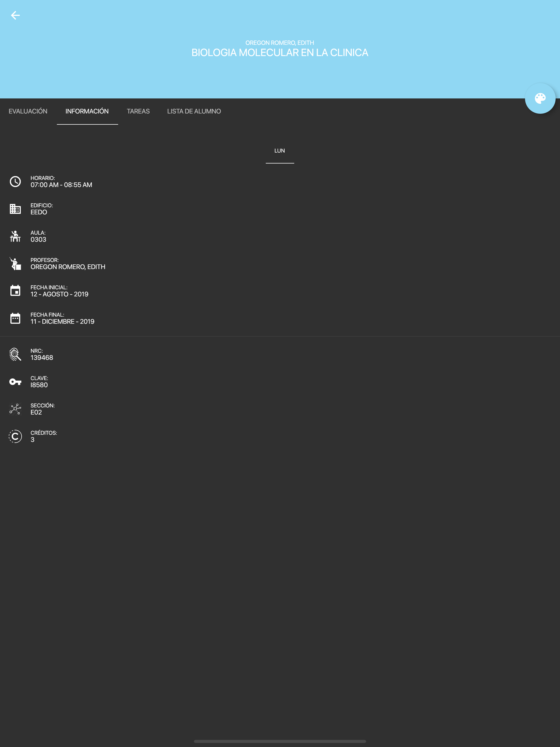560x747 pixels.
Task: Click end date 11 - DICIEMBRE - 2019
Action: coord(63,322)
